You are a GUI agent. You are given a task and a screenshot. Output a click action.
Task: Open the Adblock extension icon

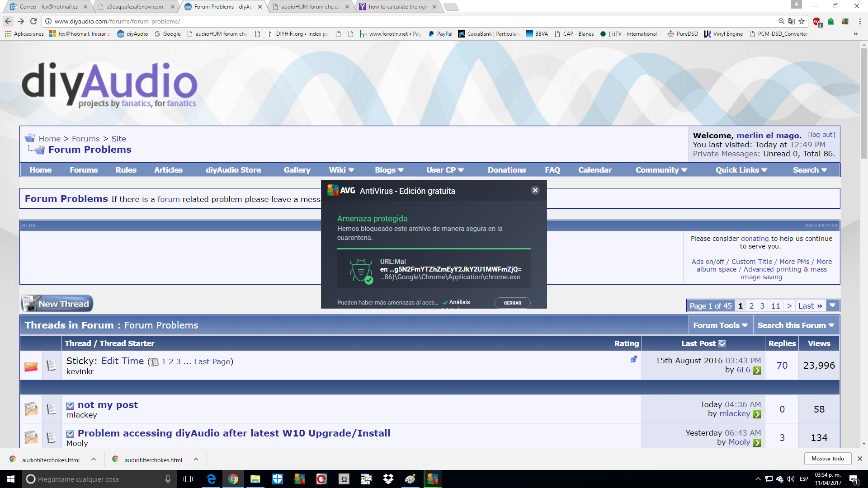click(x=817, y=22)
